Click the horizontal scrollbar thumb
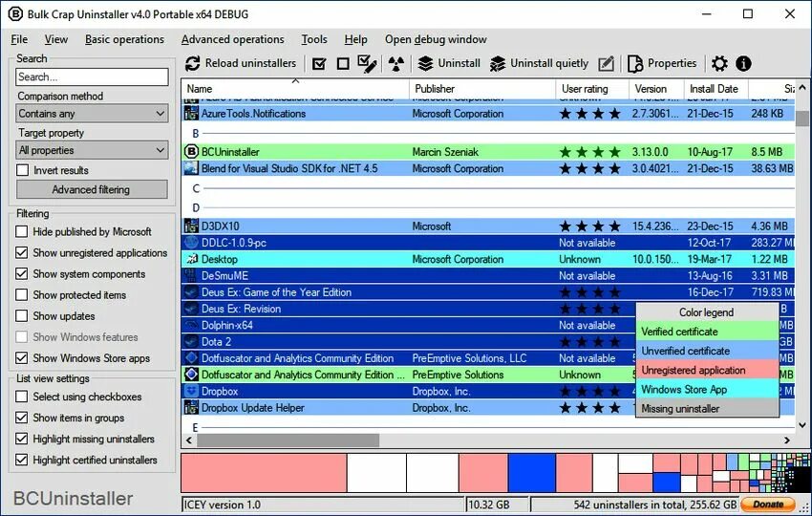 point(288,441)
